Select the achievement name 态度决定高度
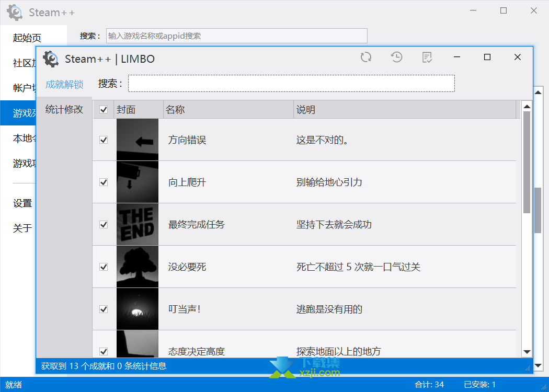 pos(197,351)
